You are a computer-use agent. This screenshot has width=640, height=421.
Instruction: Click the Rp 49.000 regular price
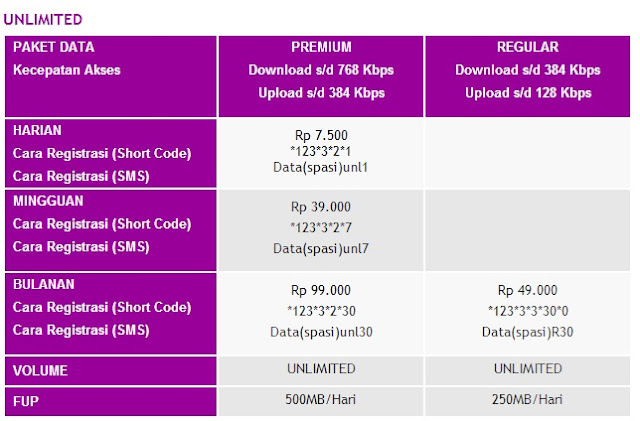527,290
